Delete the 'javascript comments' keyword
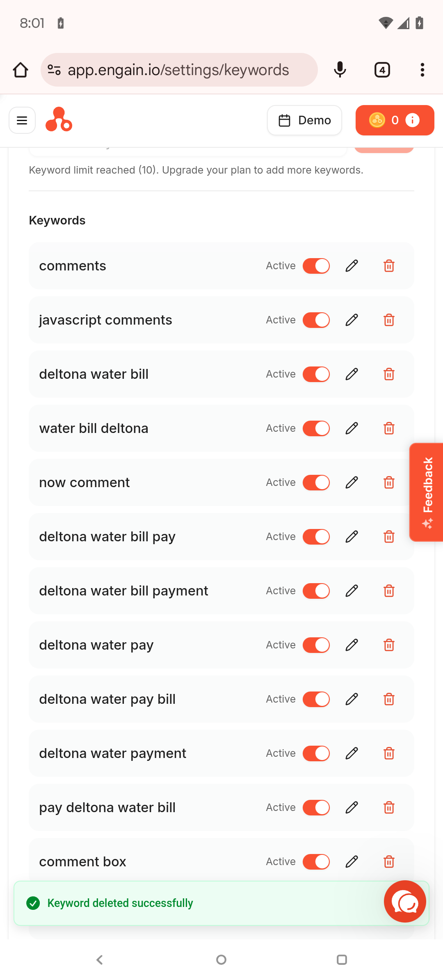This screenshot has height=980, width=443. pos(389,320)
